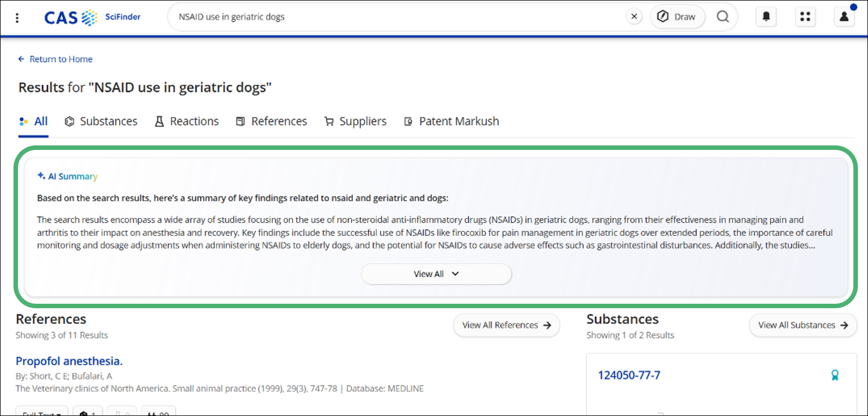Image resolution: width=868 pixels, height=416 pixels.
Task: Clear the search query with X
Action: [x=634, y=17]
